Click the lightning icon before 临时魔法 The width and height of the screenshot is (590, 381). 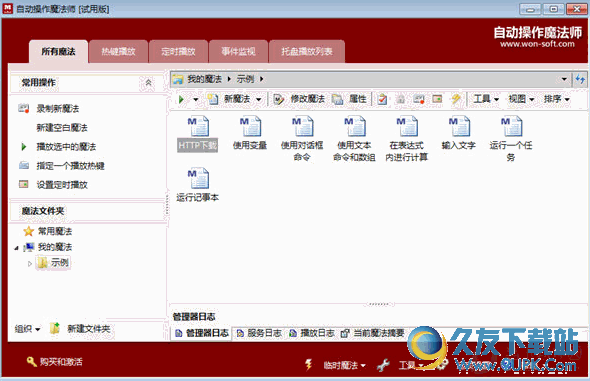pyautogui.click(x=309, y=364)
